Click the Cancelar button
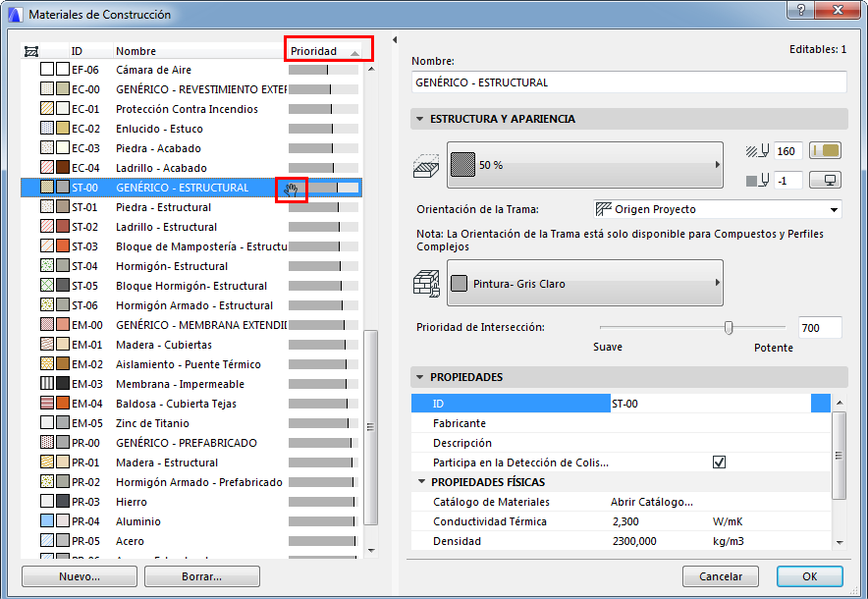The height and width of the screenshot is (599, 868). click(720, 576)
